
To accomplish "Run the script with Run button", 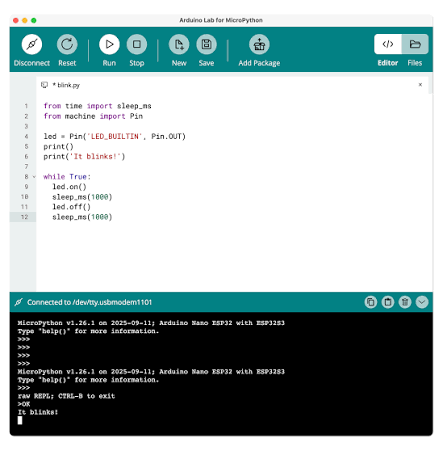I will [109, 44].
